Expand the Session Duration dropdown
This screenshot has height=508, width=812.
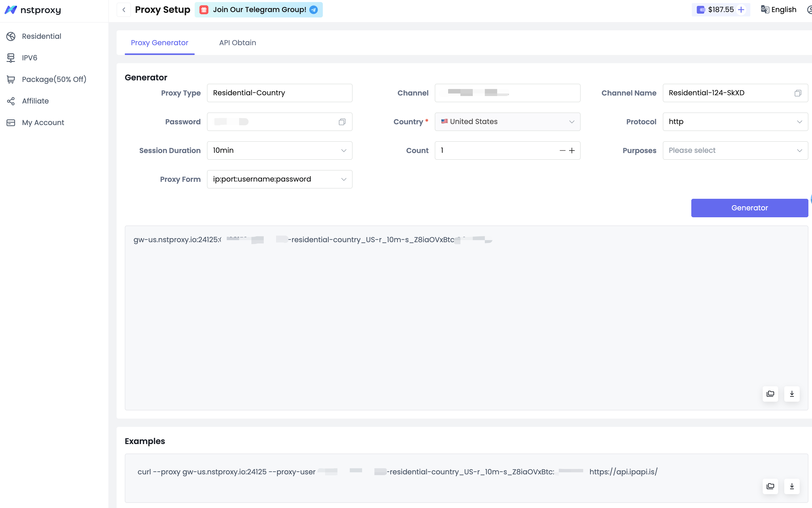coord(279,150)
